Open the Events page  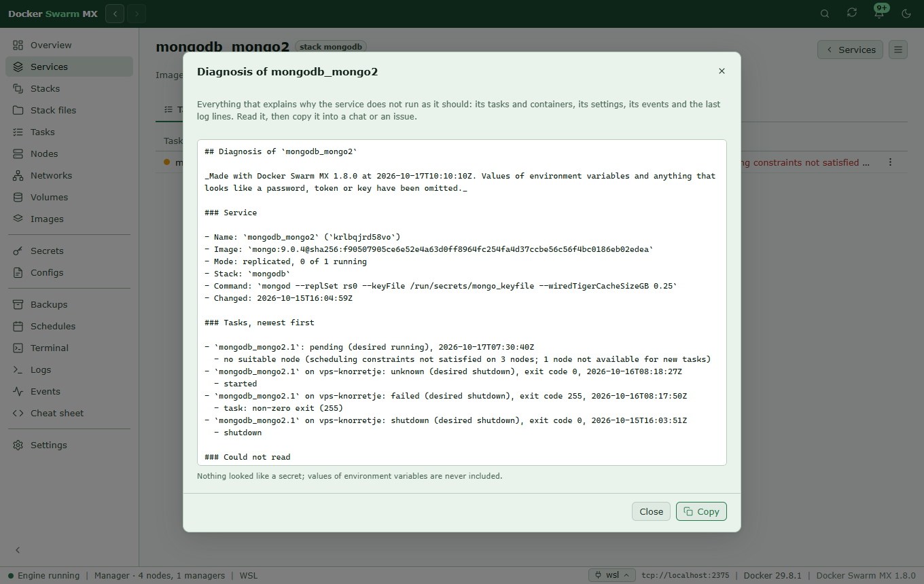tap(69, 391)
